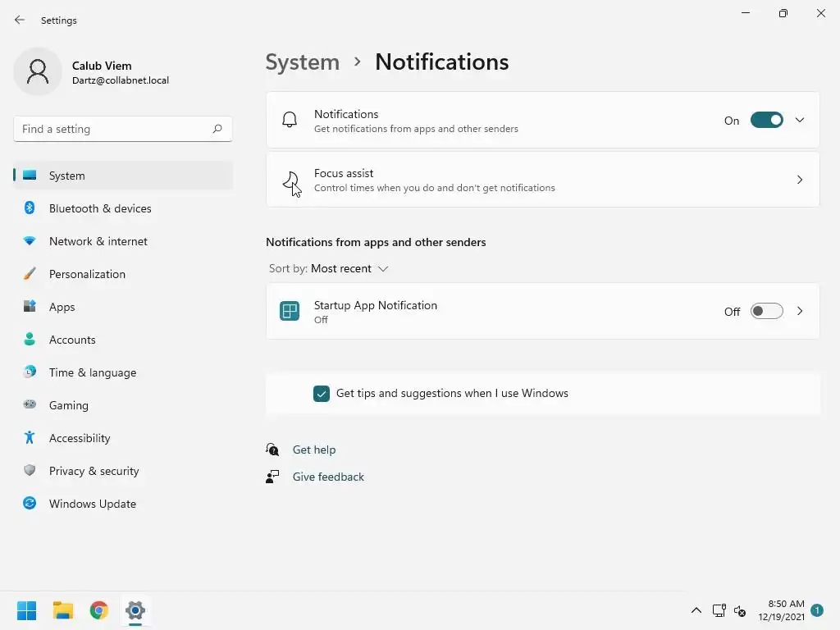Navigate to System in the breadcrumb
Screen dimensions: 840x630
pyautogui.click(x=302, y=62)
